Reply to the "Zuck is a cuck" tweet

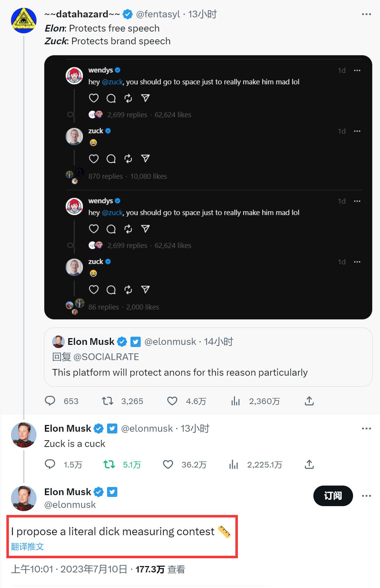(x=50, y=464)
